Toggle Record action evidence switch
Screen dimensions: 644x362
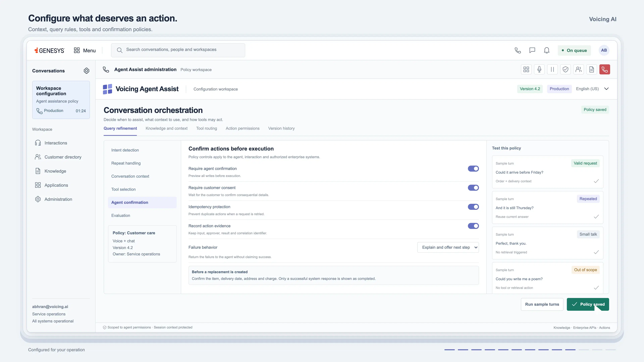click(x=473, y=226)
